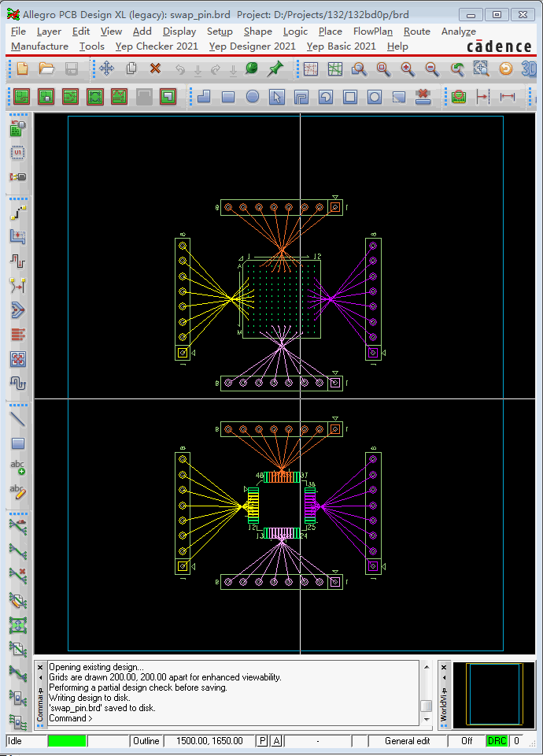Toggle the A indicator in status bar

click(x=276, y=741)
